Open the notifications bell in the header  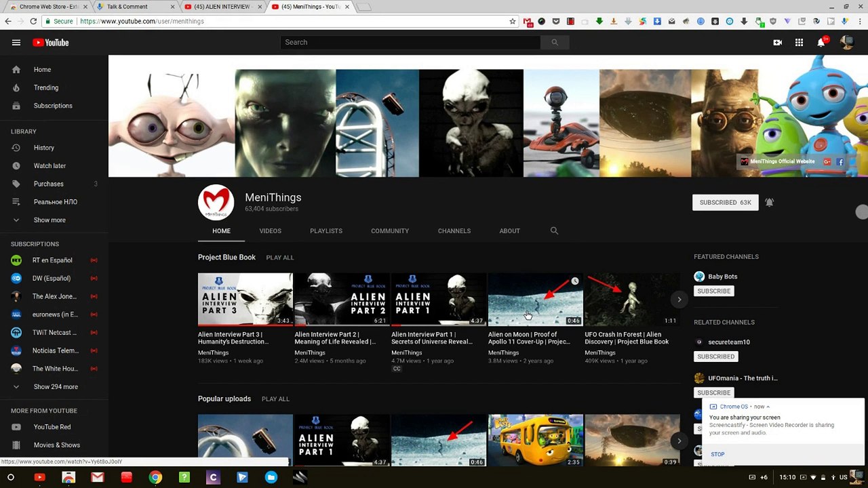[x=821, y=43]
